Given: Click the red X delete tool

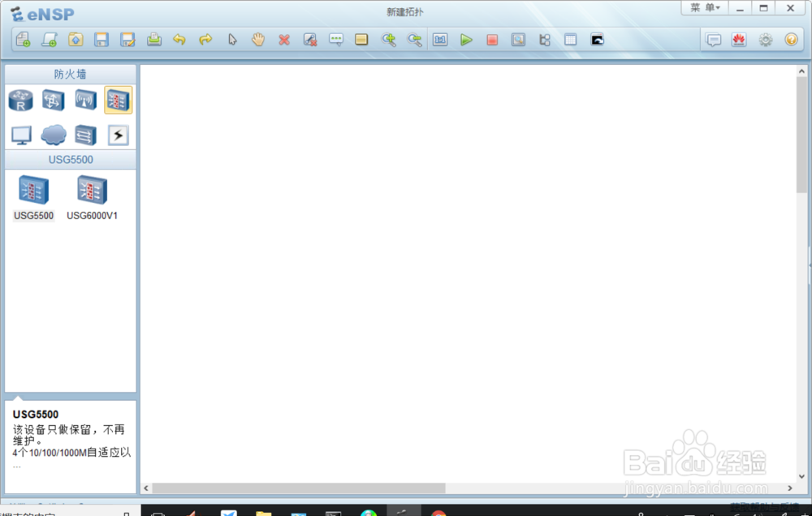Looking at the screenshot, I should pyautogui.click(x=283, y=40).
